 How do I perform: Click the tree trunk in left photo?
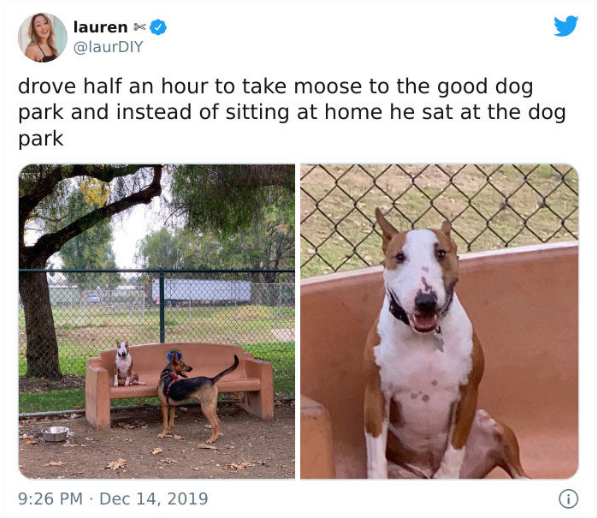tap(39, 320)
